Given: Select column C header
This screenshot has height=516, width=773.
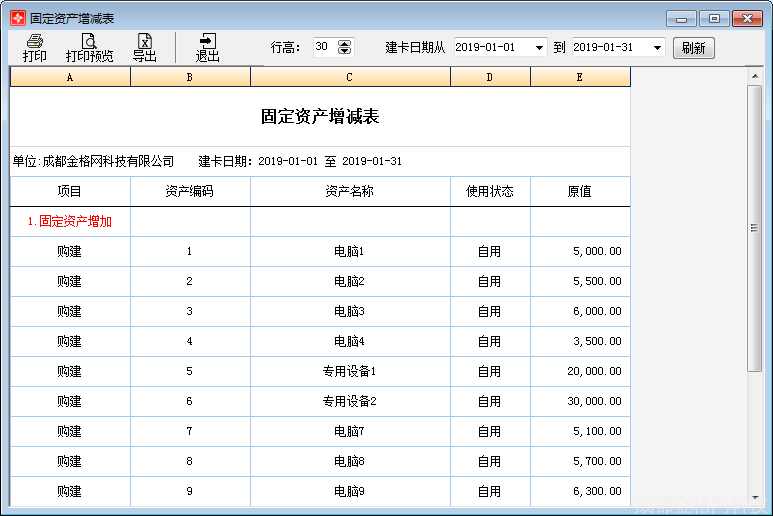Looking at the screenshot, I should [350, 77].
